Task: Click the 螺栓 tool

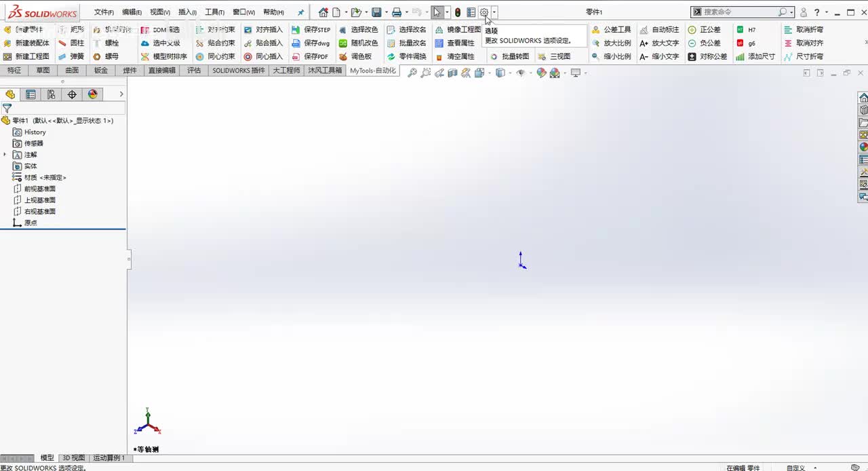Action: [x=106, y=43]
